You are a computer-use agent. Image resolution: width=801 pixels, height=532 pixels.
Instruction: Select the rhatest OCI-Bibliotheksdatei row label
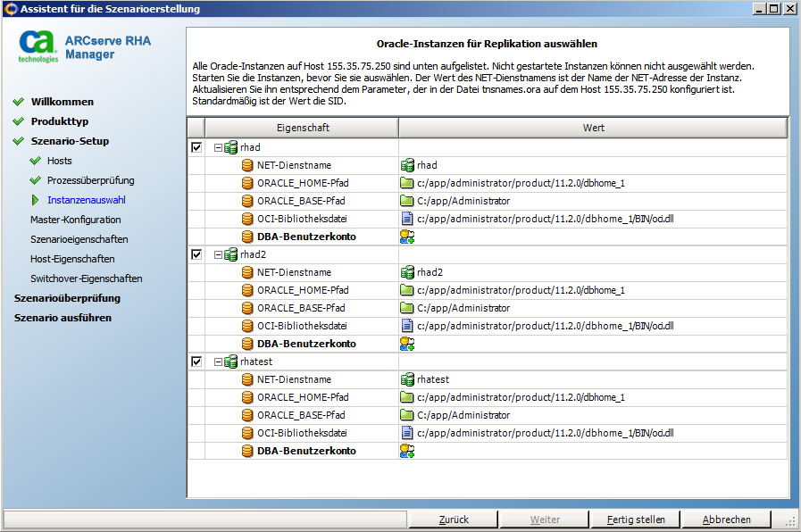click(302, 433)
